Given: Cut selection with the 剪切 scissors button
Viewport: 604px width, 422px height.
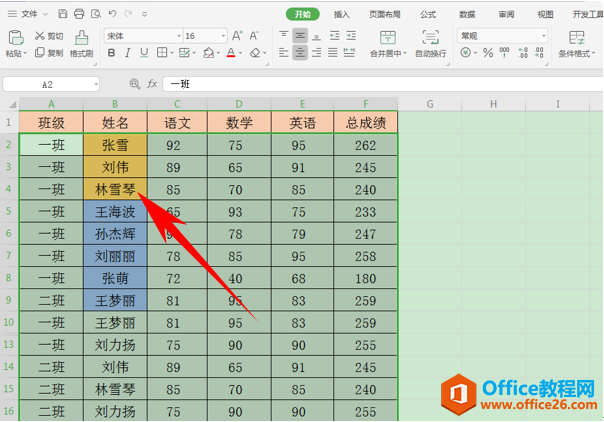Looking at the screenshot, I should click(49, 36).
